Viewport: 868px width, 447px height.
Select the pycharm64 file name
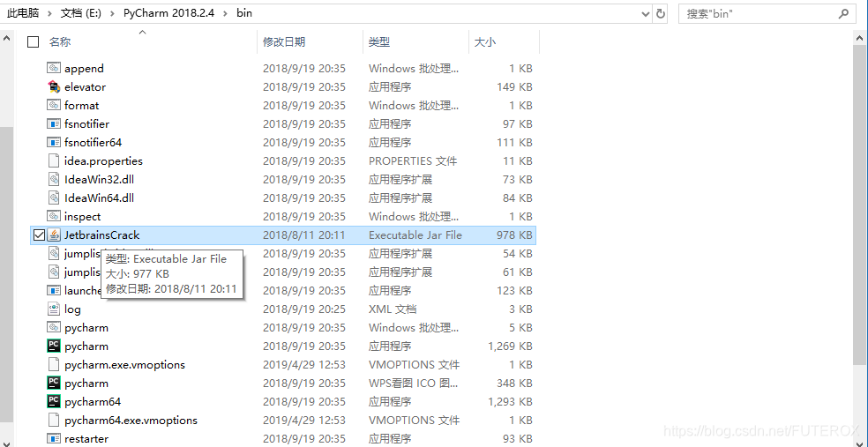click(x=93, y=402)
